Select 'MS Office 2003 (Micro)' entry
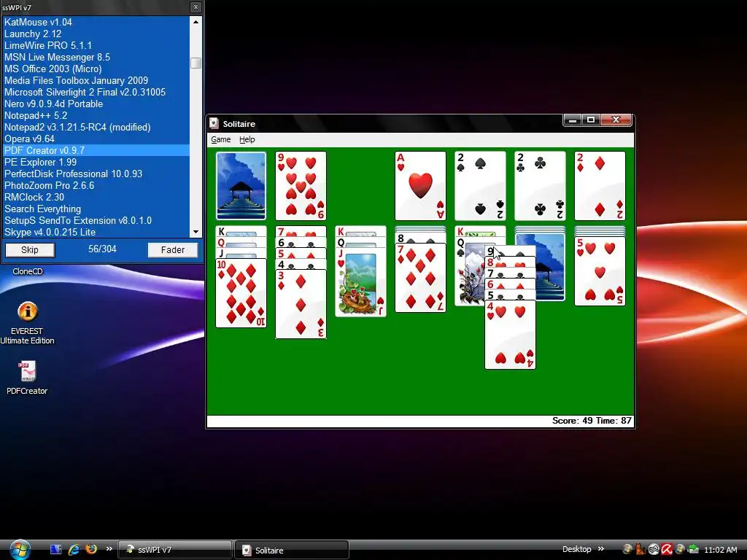Image resolution: width=747 pixels, height=560 pixels. 96,69
